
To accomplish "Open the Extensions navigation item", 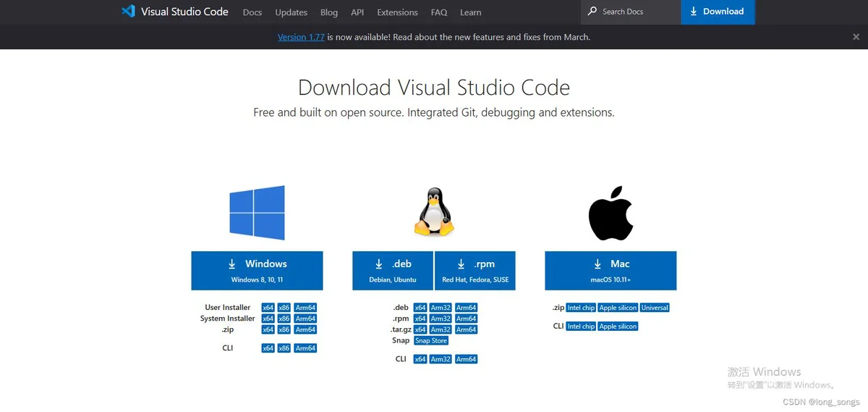I will tap(398, 12).
